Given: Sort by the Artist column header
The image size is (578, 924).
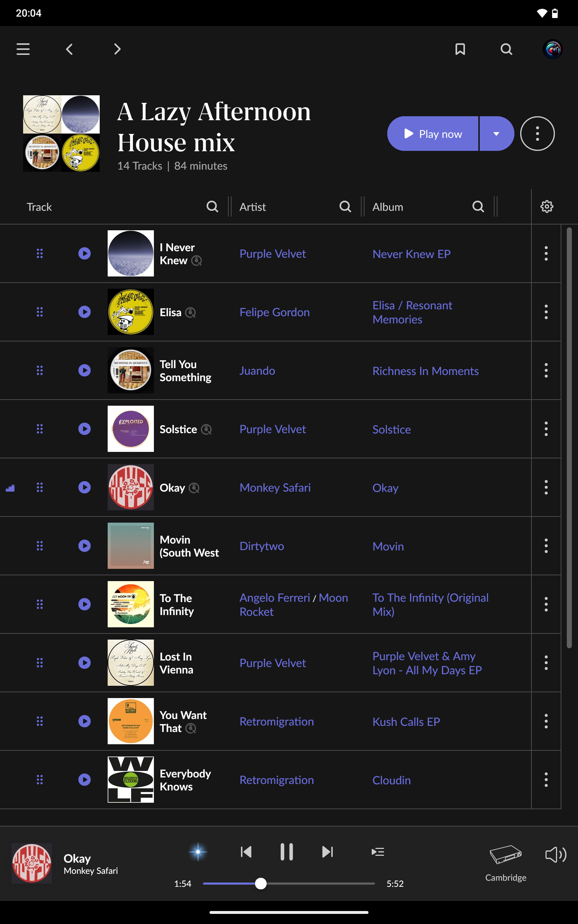Looking at the screenshot, I should [x=252, y=207].
